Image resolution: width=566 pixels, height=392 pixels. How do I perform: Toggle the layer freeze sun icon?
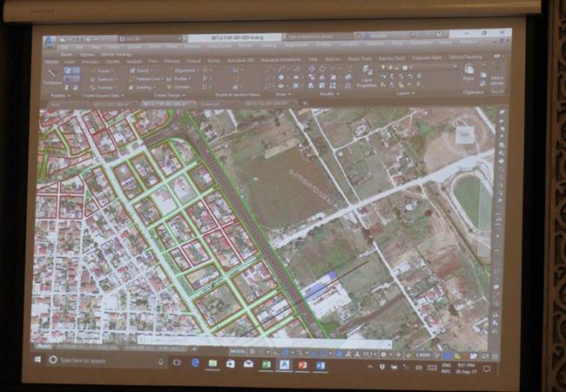pos(389,67)
